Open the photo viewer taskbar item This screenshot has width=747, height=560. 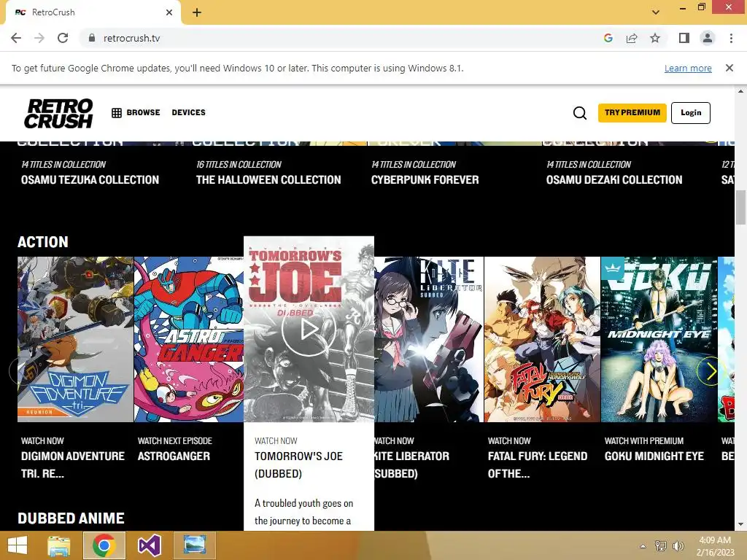(x=194, y=545)
